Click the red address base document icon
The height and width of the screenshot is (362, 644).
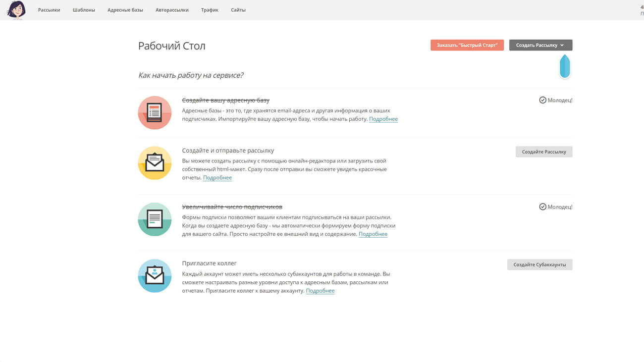(x=155, y=113)
